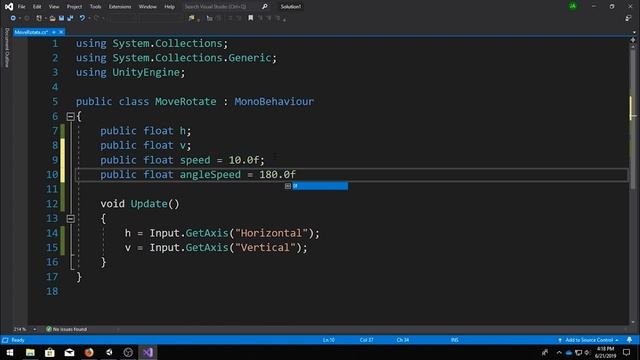Click "Horizontal" string on line 14
This screenshot has width=640, height=360.
tap(271, 233)
